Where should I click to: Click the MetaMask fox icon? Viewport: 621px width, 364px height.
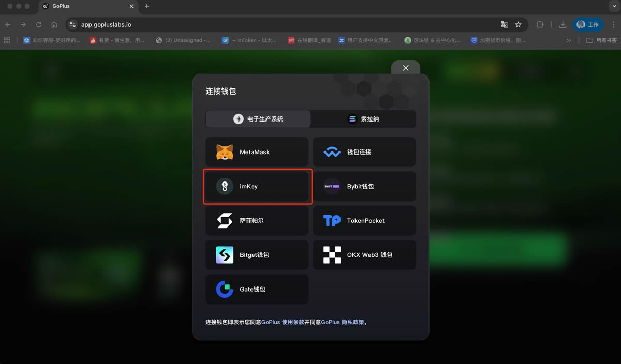tap(225, 152)
